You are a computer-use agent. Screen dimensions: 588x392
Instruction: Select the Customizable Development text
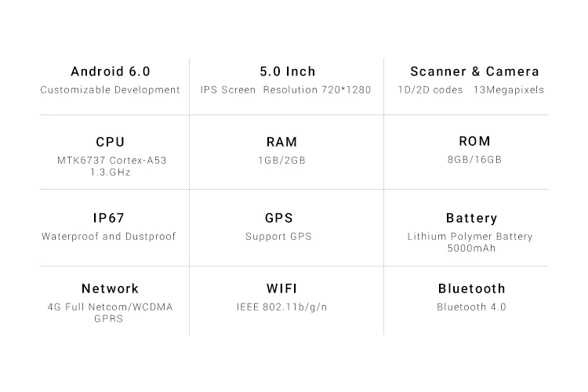pos(111,90)
